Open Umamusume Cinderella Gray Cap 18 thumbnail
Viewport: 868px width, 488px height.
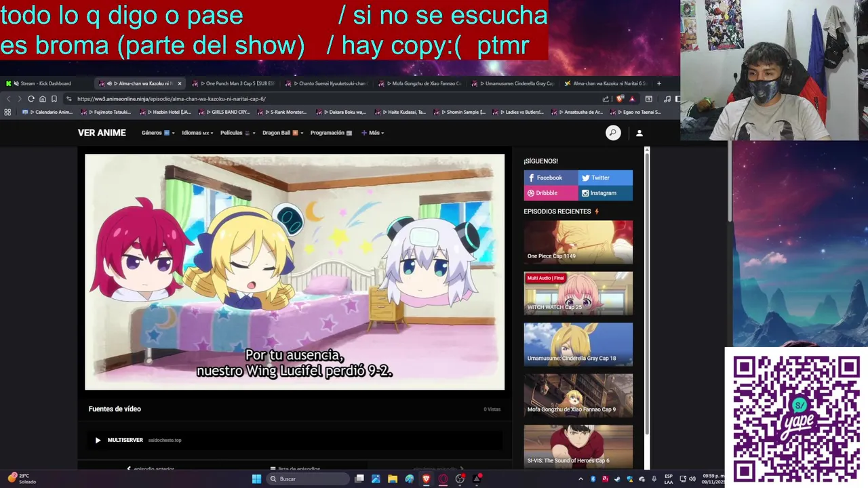(578, 344)
